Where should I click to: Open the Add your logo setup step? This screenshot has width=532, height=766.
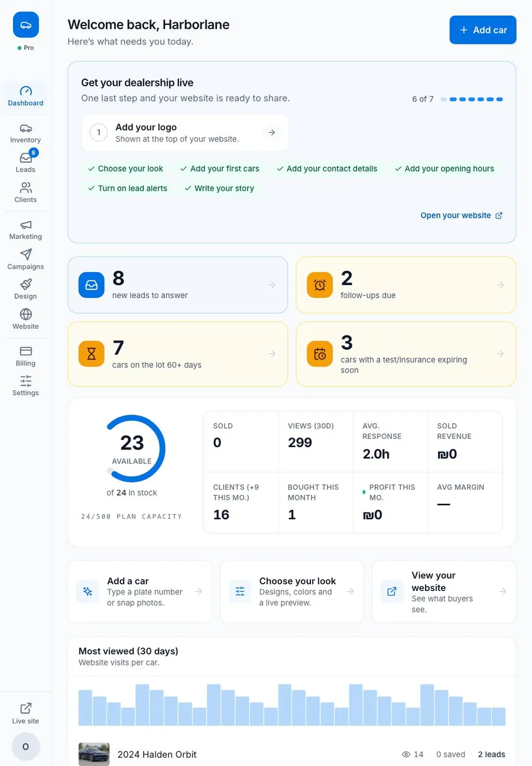(185, 132)
